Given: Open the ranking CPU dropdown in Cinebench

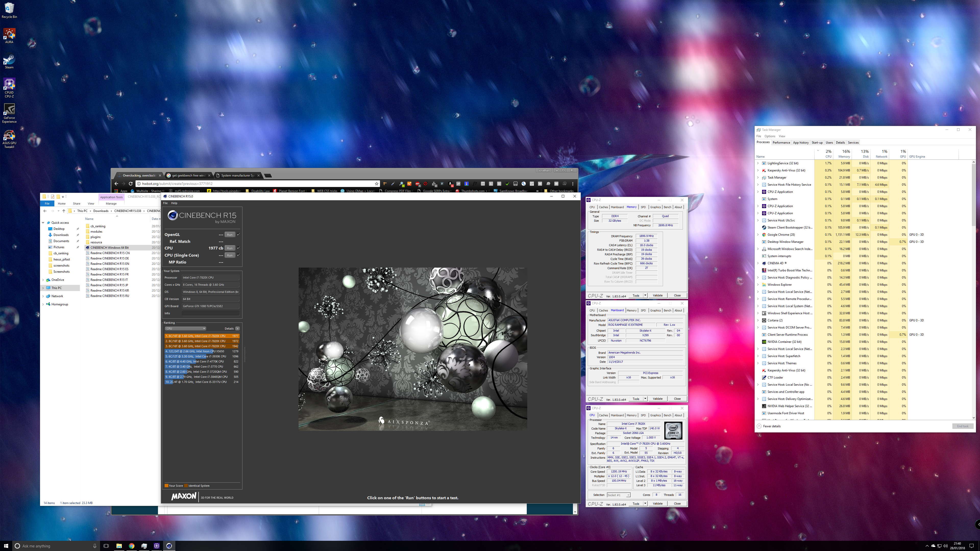Looking at the screenshot, I should [186, 329].
